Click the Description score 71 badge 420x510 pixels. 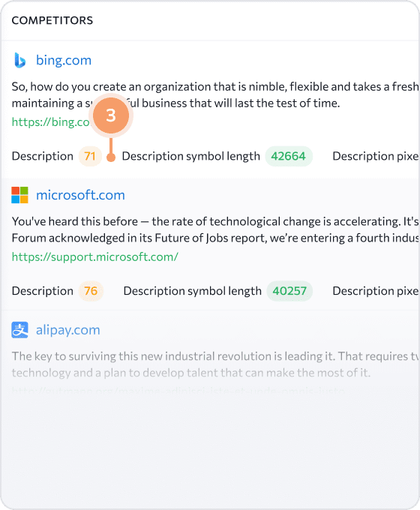point(90,156)
